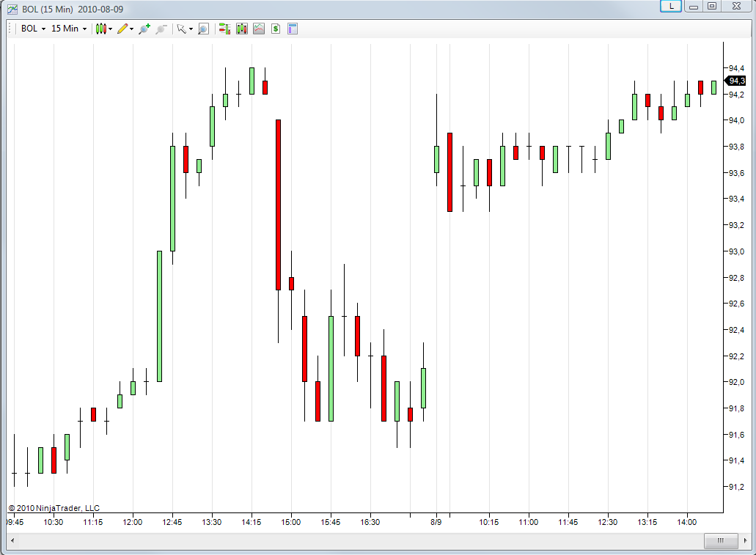The height and width of the screenshot is (555, 756).
Task: Click the 15:00 time axis label
Action: (290, 522)
